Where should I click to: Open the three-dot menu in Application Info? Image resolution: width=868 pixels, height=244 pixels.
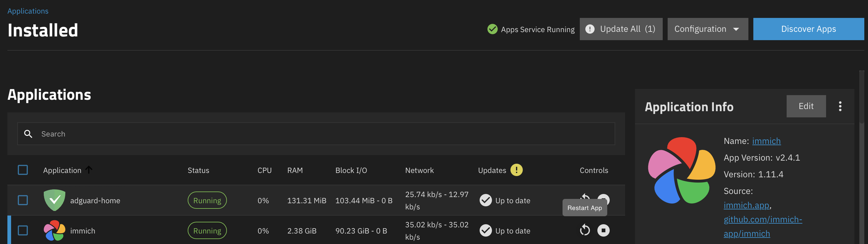tap(840, 106)
